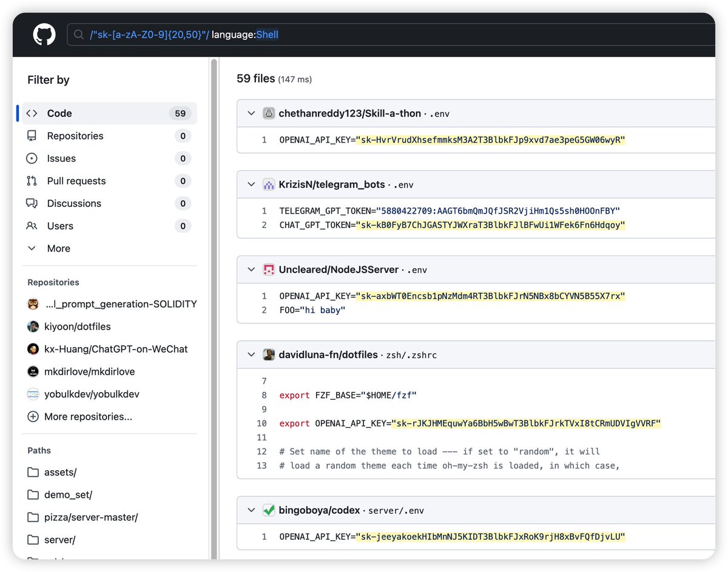Image resolution: width=728 pixels, height=572 pixels.
Task: Click the folder icon next to pizza/server-master/
Action: 33,517
